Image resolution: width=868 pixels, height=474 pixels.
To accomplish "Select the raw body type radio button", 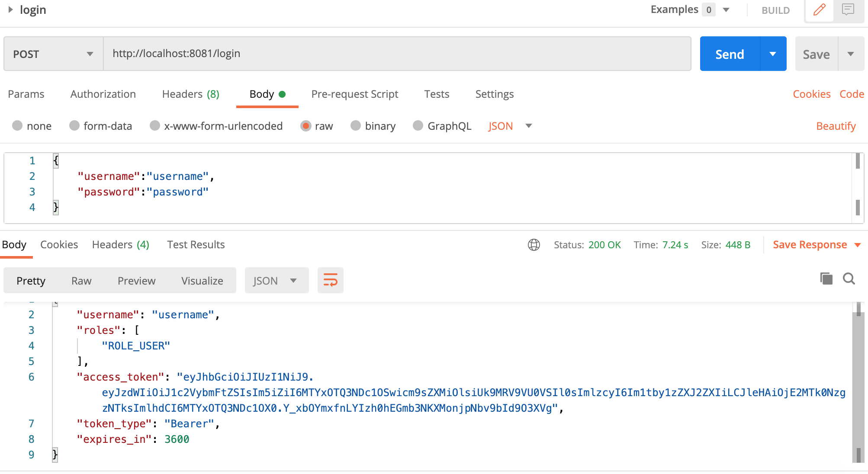I will (306, 126).
